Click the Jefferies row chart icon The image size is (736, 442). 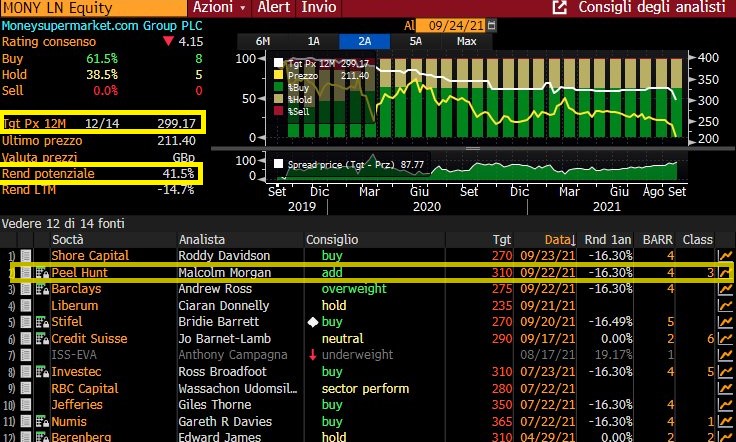tap(725, 405)
